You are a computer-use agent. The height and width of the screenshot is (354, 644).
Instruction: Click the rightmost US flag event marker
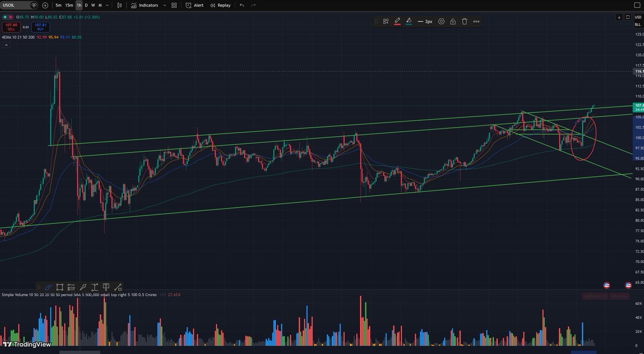[628, 285]
